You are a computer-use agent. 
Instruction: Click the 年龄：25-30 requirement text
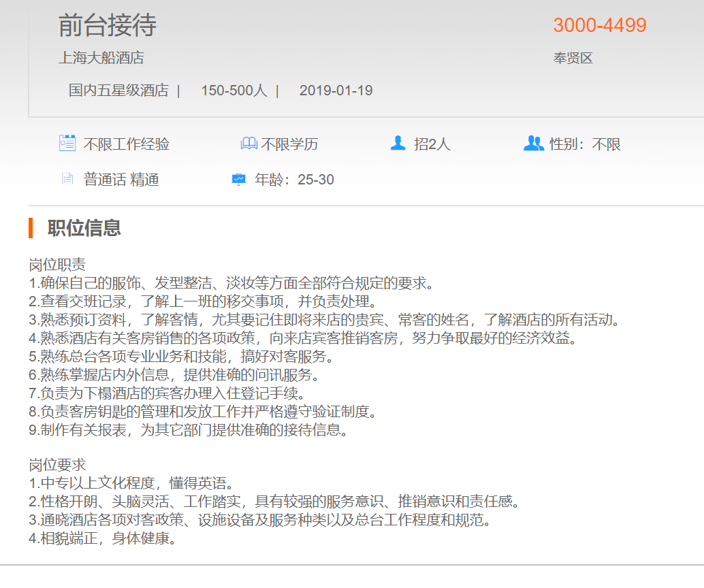click(x=294, y=180)
